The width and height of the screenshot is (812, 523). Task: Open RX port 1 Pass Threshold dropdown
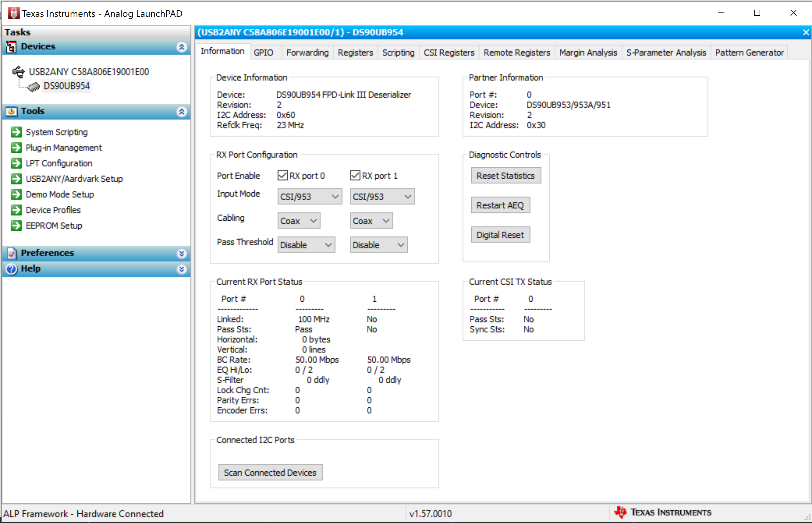coord(379,245)
